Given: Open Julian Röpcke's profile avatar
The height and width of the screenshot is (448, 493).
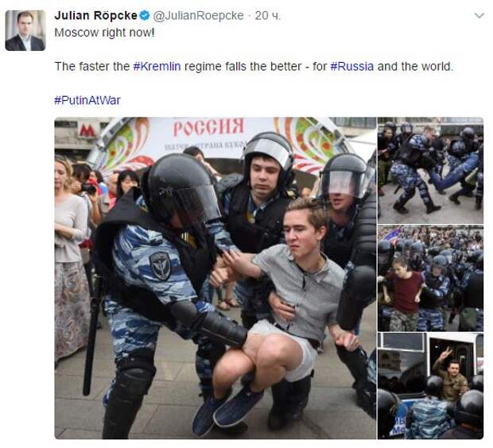Looking at the screenshot, I should [x=25, y=30].
